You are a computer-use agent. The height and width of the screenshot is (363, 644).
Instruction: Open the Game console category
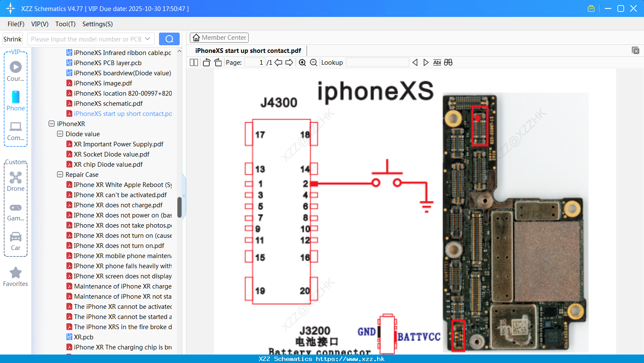pos(16,212)
